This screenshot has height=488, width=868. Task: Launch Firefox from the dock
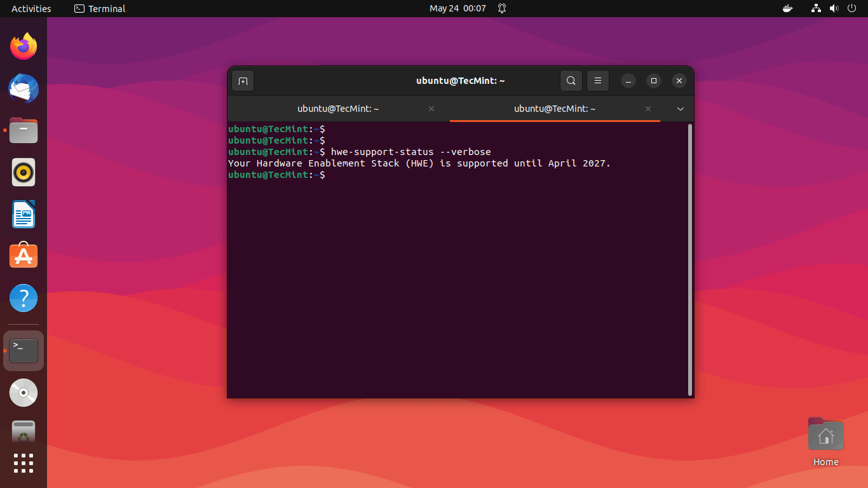click(x=24, y=46)
